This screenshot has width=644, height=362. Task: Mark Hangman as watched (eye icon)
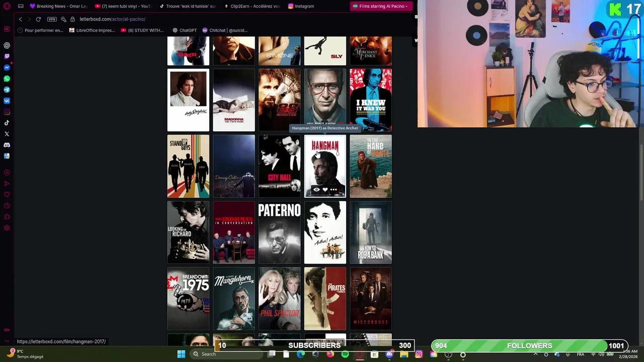click(316, 190)
